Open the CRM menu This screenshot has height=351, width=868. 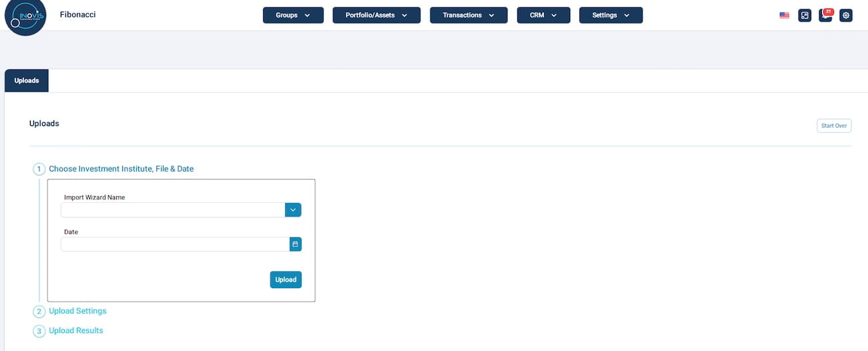[544, 15]
